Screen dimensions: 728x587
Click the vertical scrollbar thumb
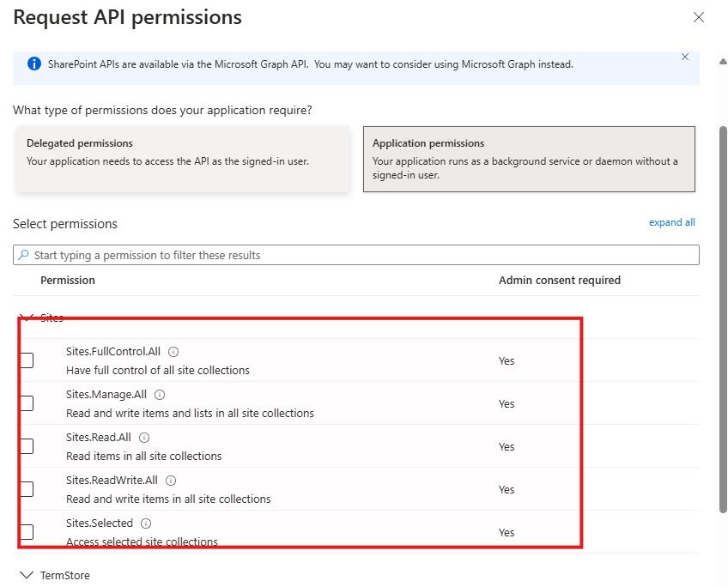pos(723,319)
